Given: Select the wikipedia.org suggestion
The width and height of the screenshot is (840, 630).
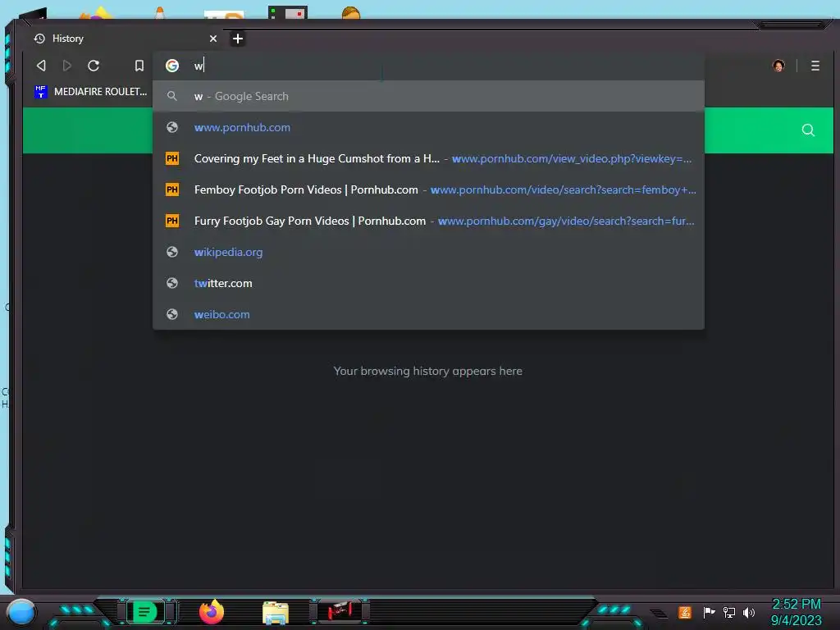Looking at the screenshot, I should [x=428, y=252].
